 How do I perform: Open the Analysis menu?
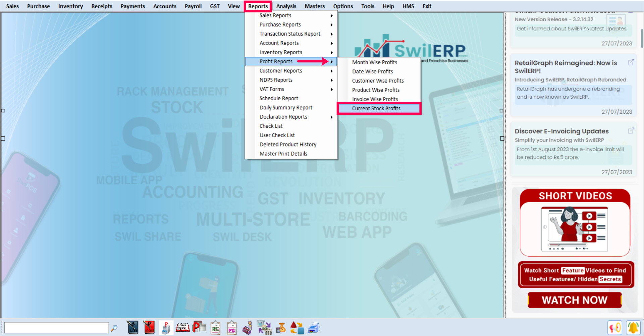coord(286,6)
